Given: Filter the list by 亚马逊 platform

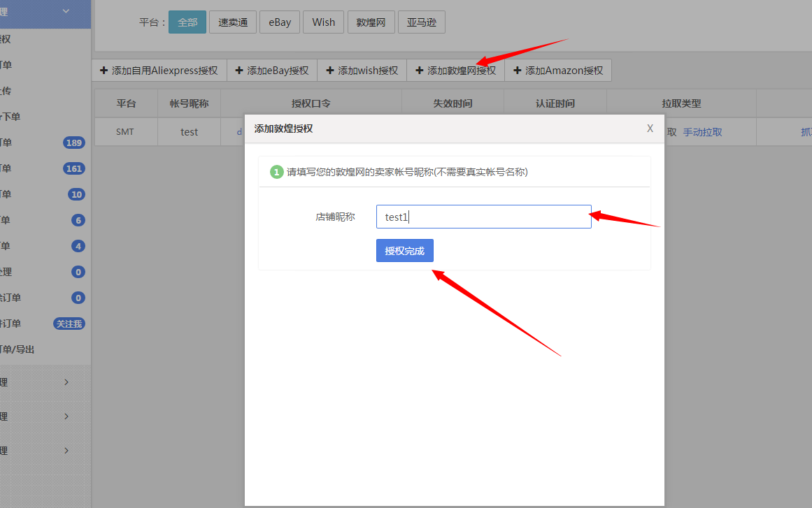Looking at the screenshot, I should (421, 22).
